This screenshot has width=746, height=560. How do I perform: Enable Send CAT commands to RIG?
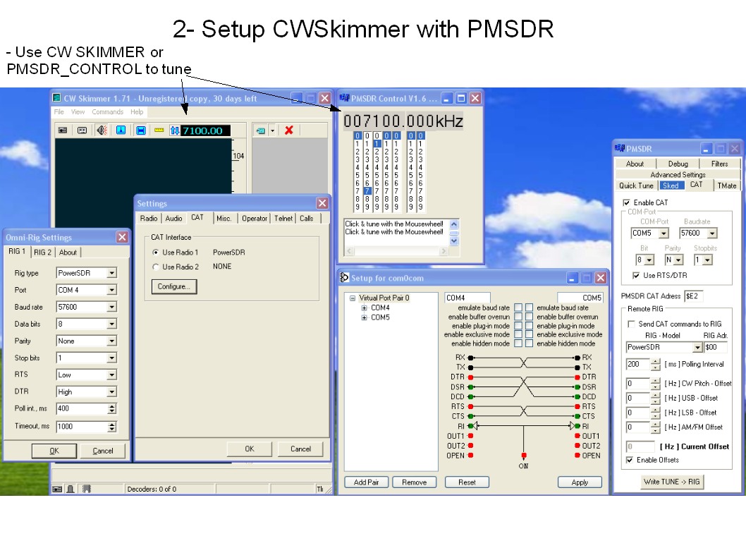(x=631, y=324)
